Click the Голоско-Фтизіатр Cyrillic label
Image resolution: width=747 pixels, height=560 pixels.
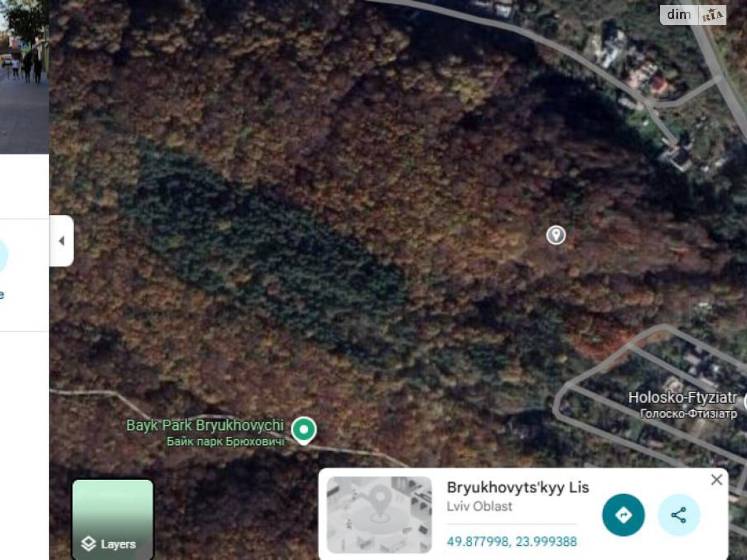(688, 413)
